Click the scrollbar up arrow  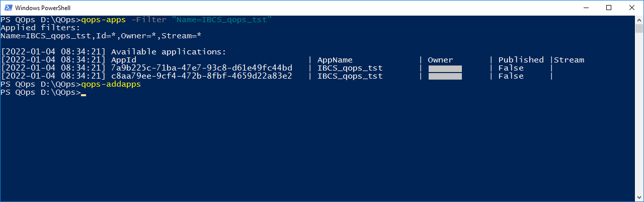[639, 20]
